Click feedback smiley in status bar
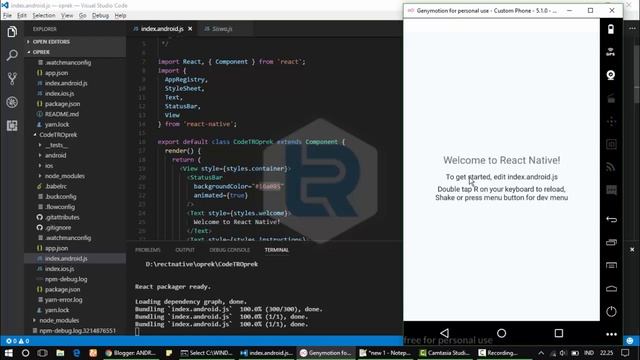 pyautogui.click(x=630, y=340)
